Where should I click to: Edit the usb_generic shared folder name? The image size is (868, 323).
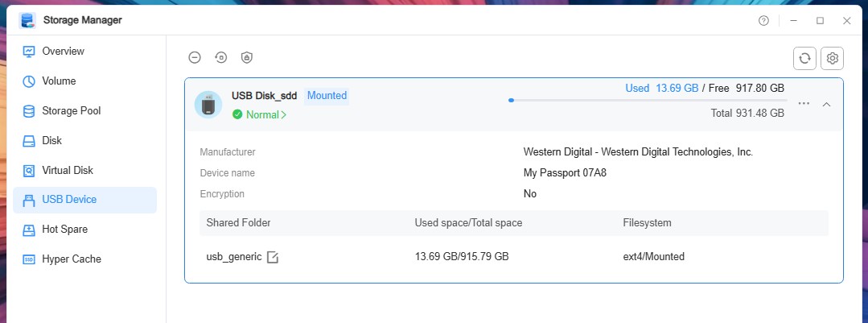pos(273,257)
